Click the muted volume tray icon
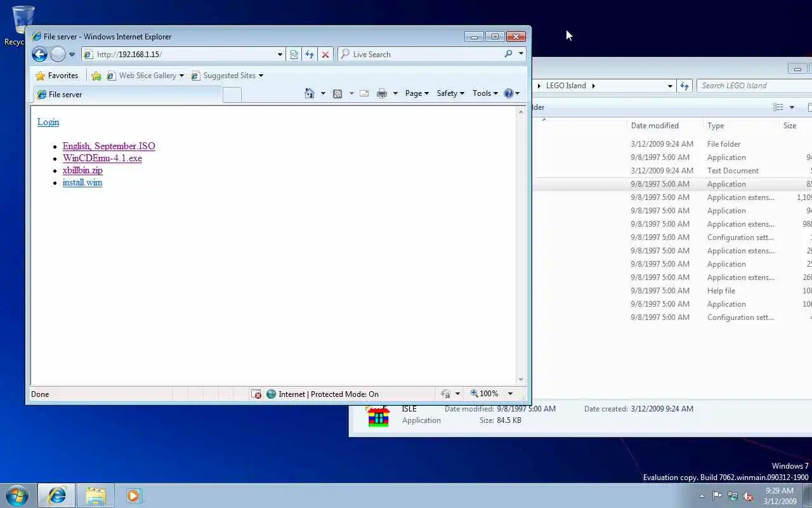 [x=748, y=496]
